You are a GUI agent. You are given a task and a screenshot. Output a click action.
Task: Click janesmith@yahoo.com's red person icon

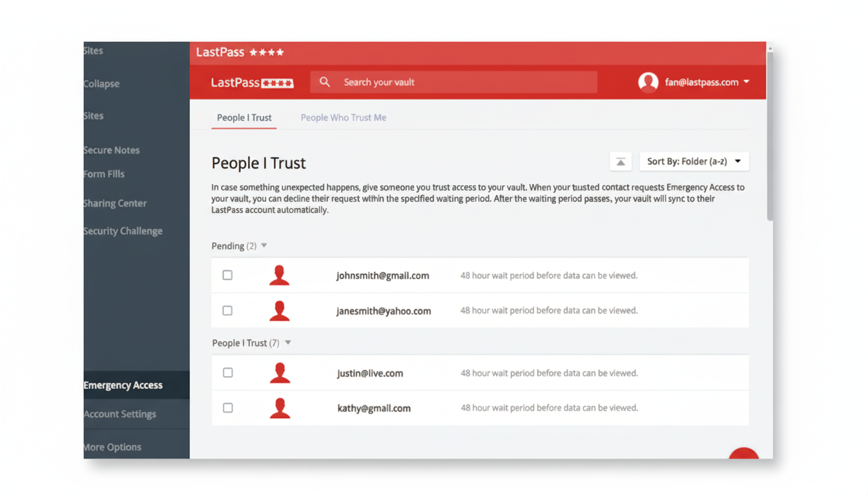coord(279,311)
